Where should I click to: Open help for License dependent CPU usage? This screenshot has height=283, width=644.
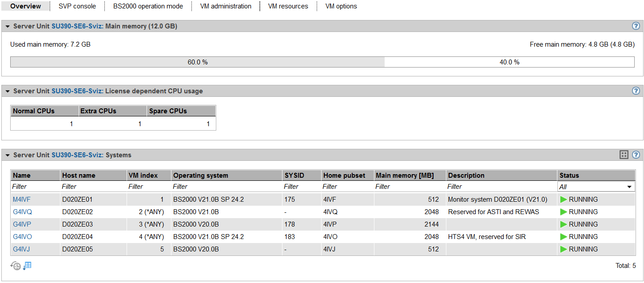(x=636, y=91)
